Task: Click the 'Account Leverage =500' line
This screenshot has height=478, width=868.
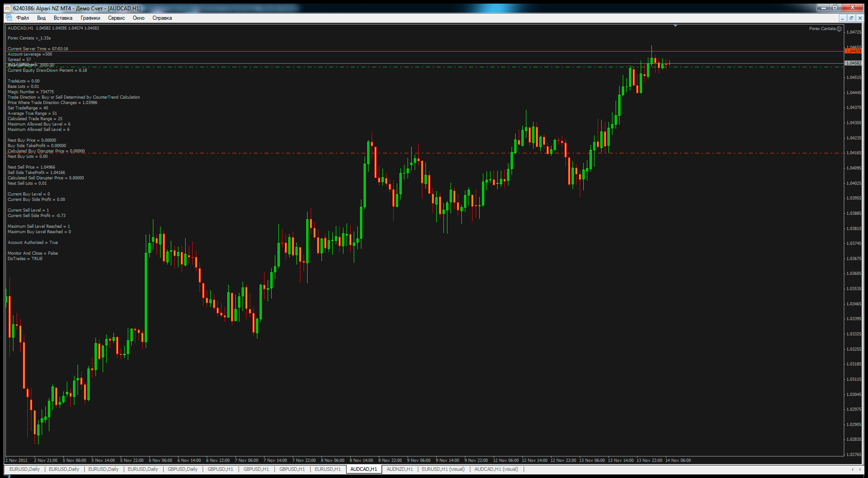Action: [30, 54]
